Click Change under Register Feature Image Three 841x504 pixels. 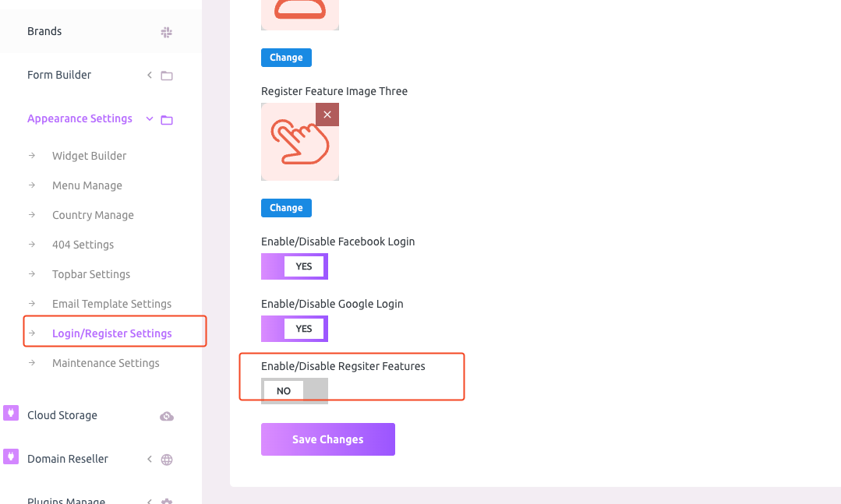286,208
